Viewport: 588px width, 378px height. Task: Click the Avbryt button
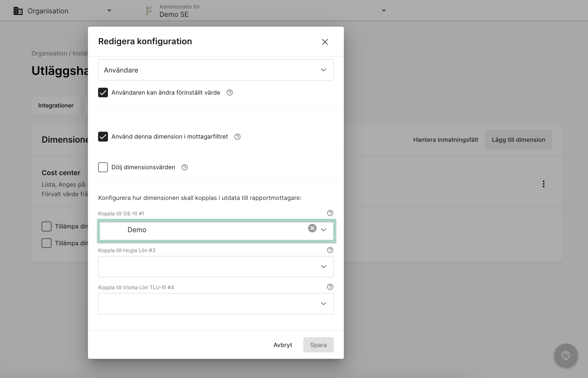[x=283, y=345]
